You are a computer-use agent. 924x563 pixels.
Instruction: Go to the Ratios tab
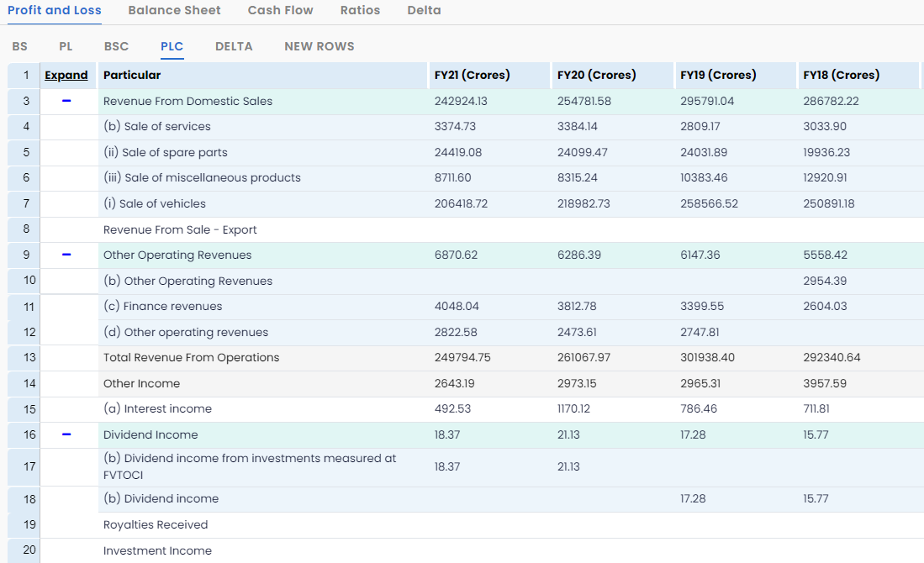[x=360, y=10]
